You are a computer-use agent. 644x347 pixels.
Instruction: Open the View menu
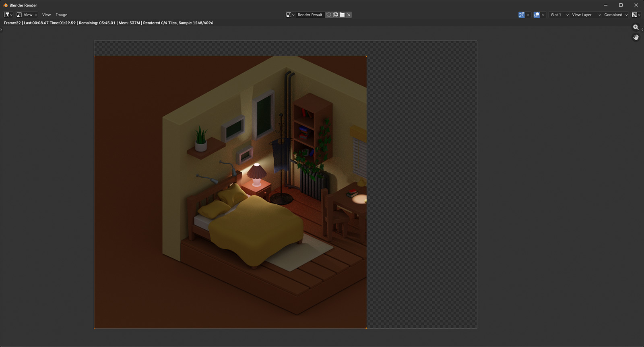(46, 15)
